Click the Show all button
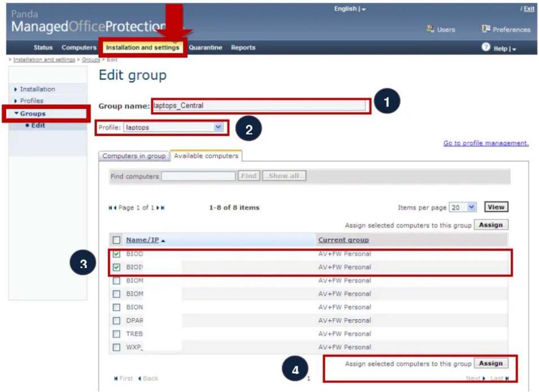 point(284,176)
